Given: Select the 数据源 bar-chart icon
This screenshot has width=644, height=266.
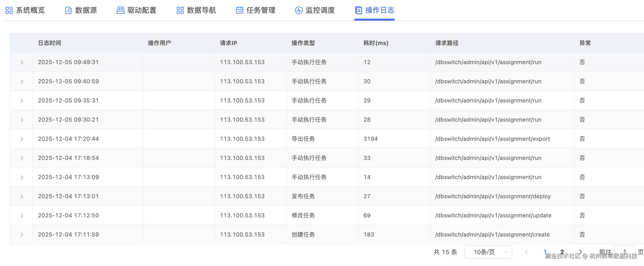Looking at the screenshot, I should click(x=68, y=11).
